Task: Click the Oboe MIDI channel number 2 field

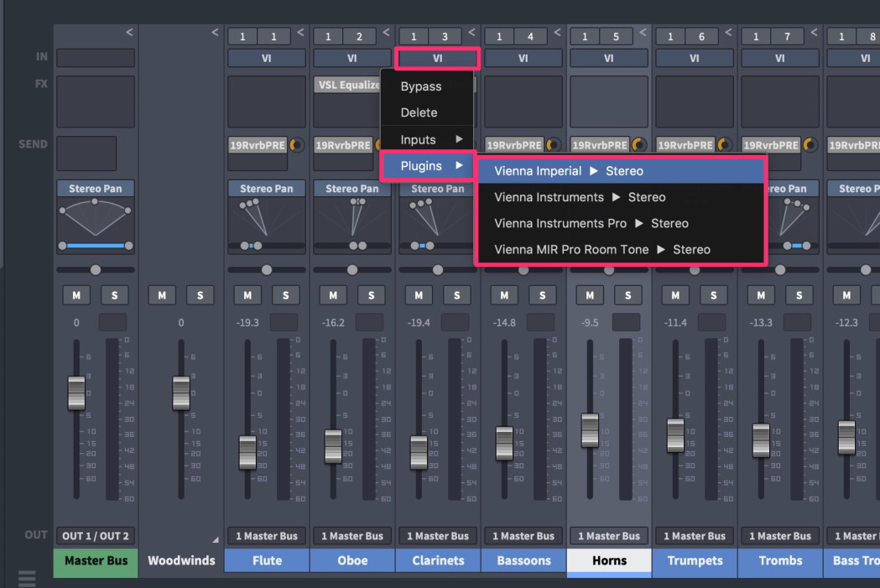Action: tap(359, 36)
